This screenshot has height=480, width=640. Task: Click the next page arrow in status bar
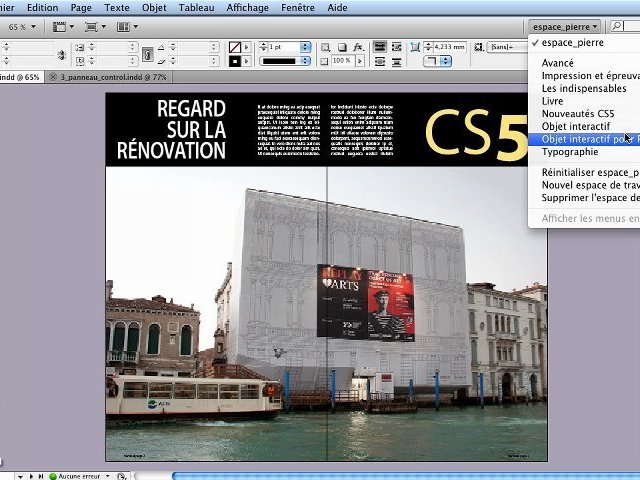(x=31, y=476)
